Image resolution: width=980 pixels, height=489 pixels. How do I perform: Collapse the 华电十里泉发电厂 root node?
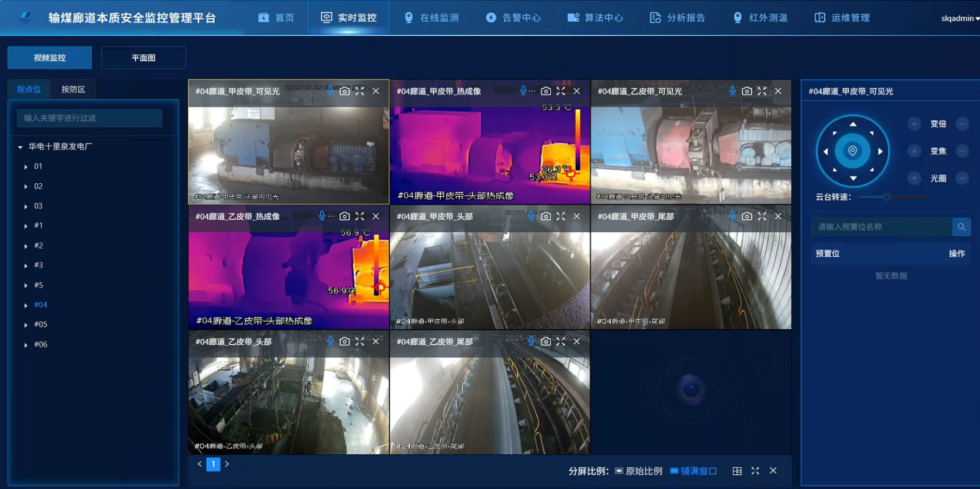coord(21,147)
